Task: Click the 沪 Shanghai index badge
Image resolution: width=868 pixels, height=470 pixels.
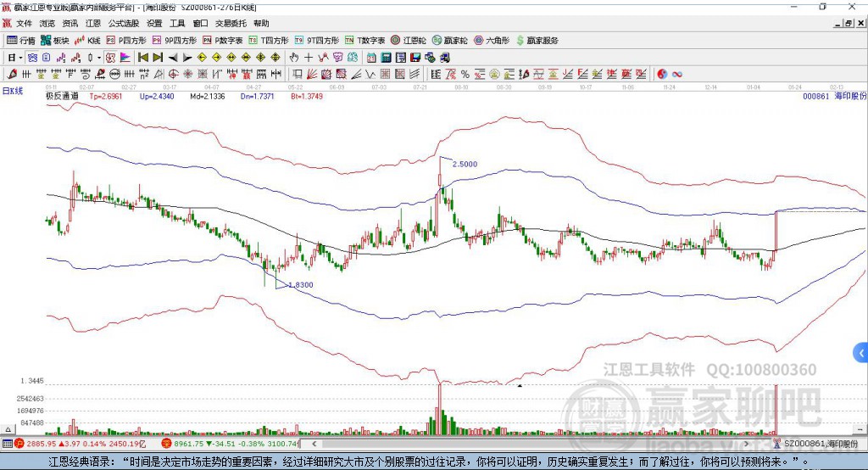Action: point(19,444)
